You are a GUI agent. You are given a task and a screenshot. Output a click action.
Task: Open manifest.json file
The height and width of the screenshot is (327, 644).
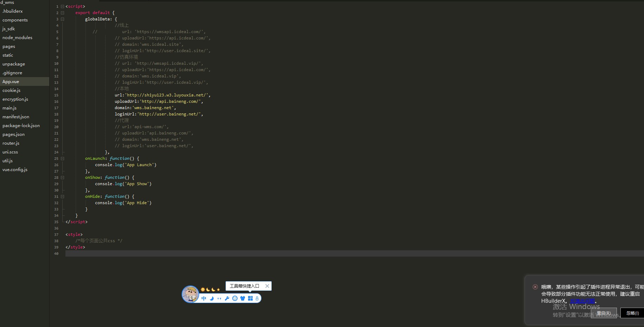[16, 117]
